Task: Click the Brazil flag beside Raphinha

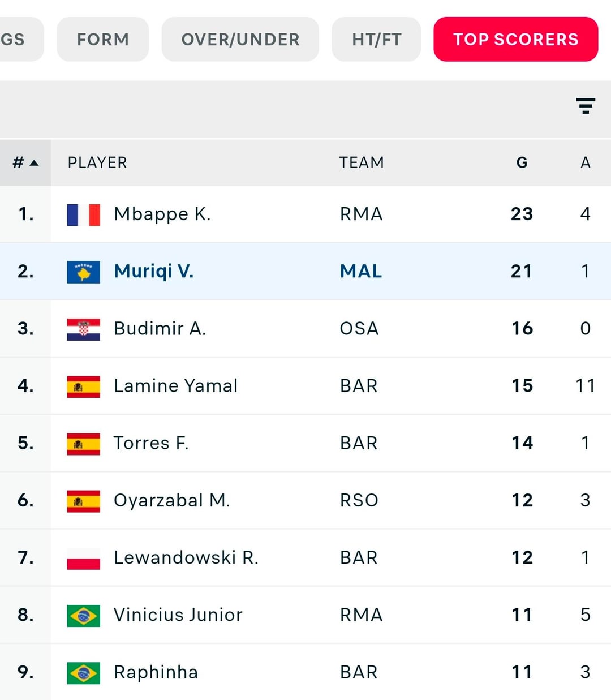Action: 83,673
